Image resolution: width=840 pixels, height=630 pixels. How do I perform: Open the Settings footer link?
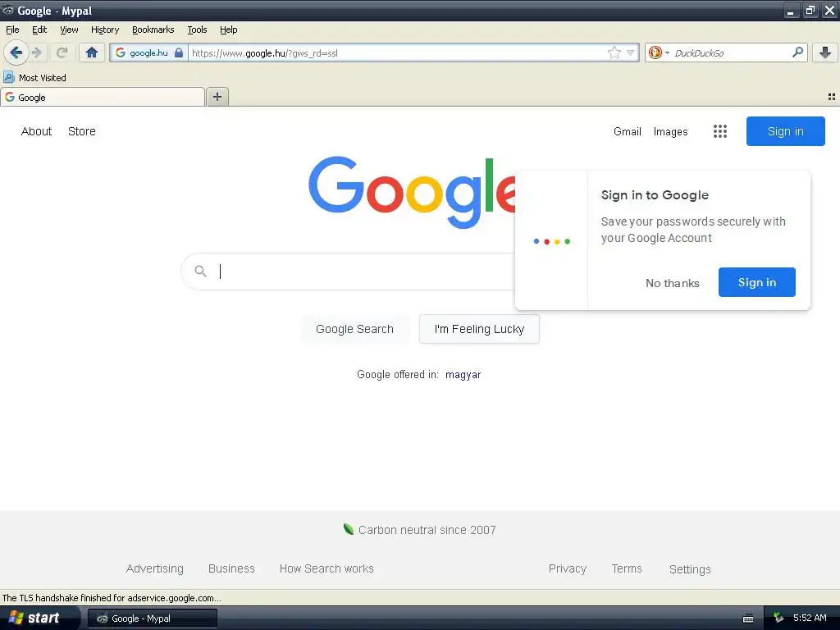coord(690,569)
